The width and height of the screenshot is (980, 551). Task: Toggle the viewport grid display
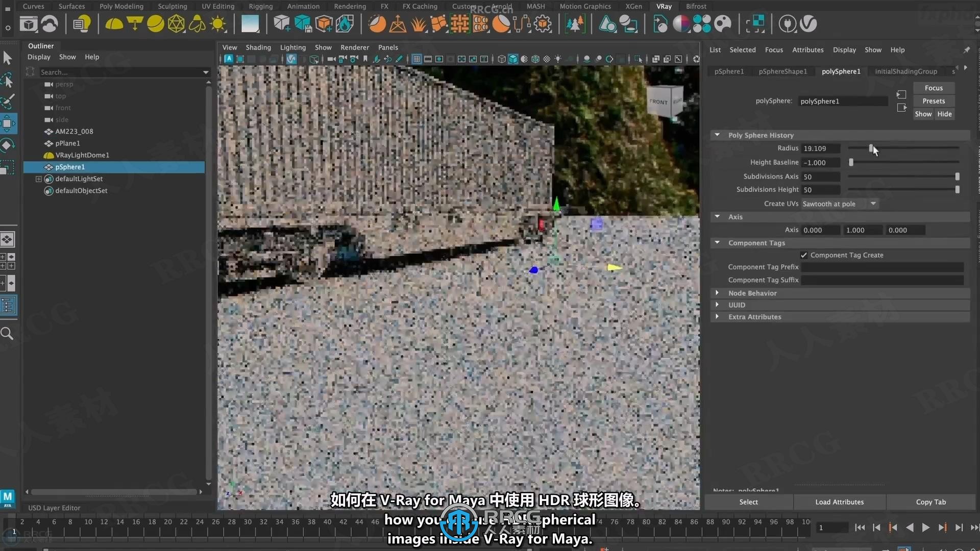(x=416, y=59)
